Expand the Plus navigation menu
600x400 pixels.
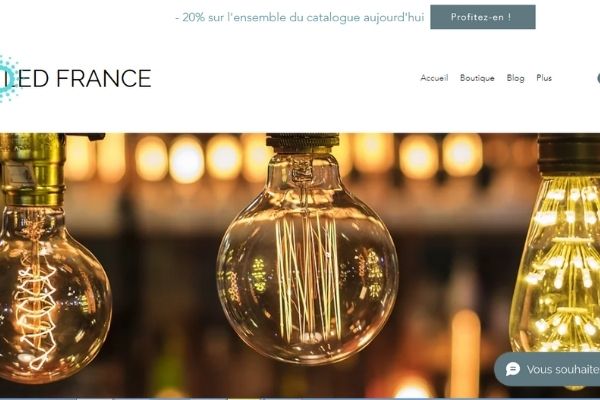[544, 78]
